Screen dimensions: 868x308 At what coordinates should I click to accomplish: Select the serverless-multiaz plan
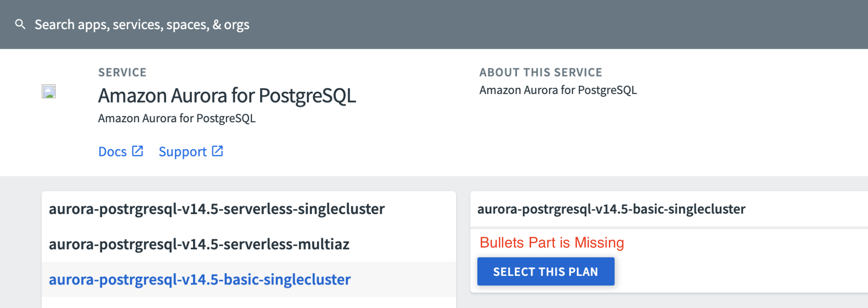point(199,244)
